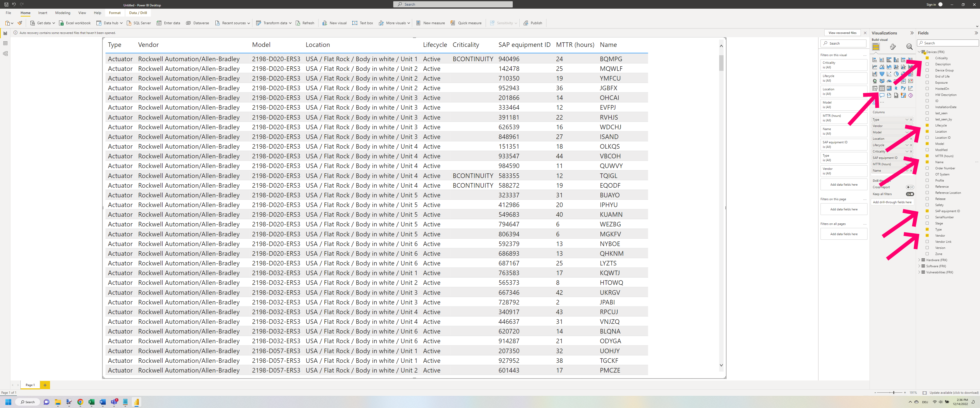This screenshot has height=408, width=980.
Task: Choose the Pie chart visual
Action: [896, 74]
